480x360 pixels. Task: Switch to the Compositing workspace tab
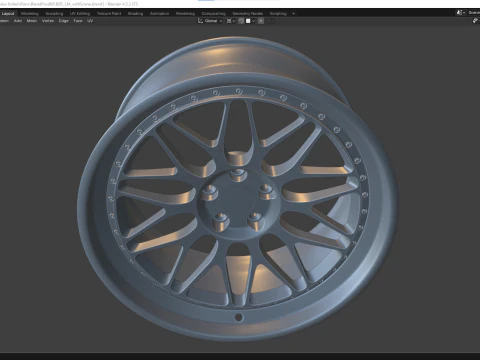[214, 14]
